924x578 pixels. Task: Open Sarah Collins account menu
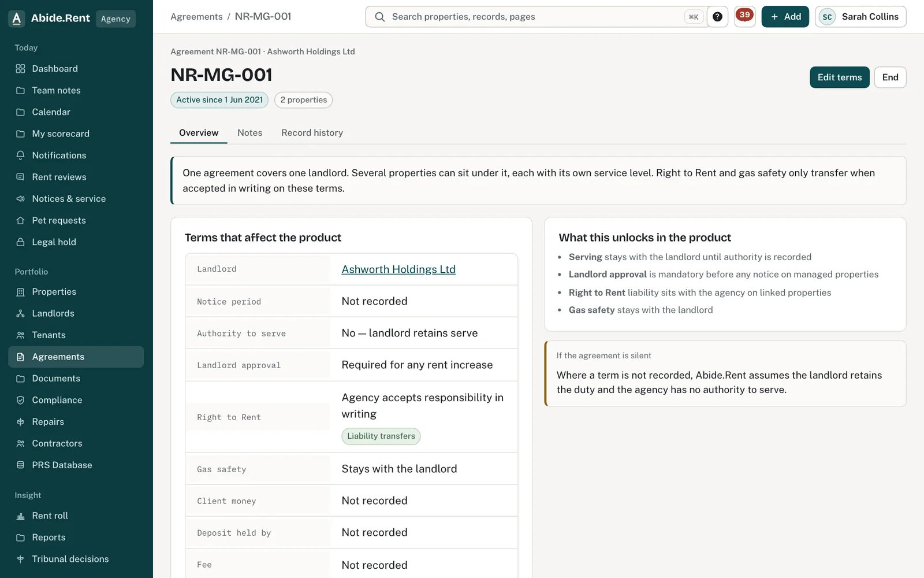tap(860, 17)
